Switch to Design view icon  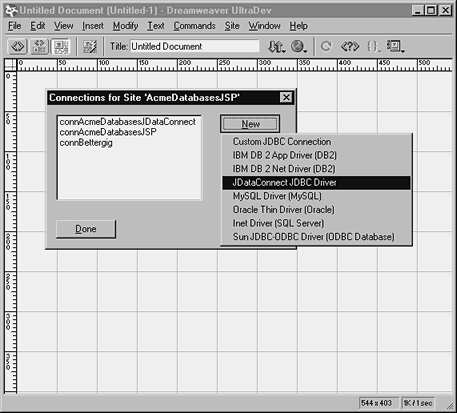point(61,46)
